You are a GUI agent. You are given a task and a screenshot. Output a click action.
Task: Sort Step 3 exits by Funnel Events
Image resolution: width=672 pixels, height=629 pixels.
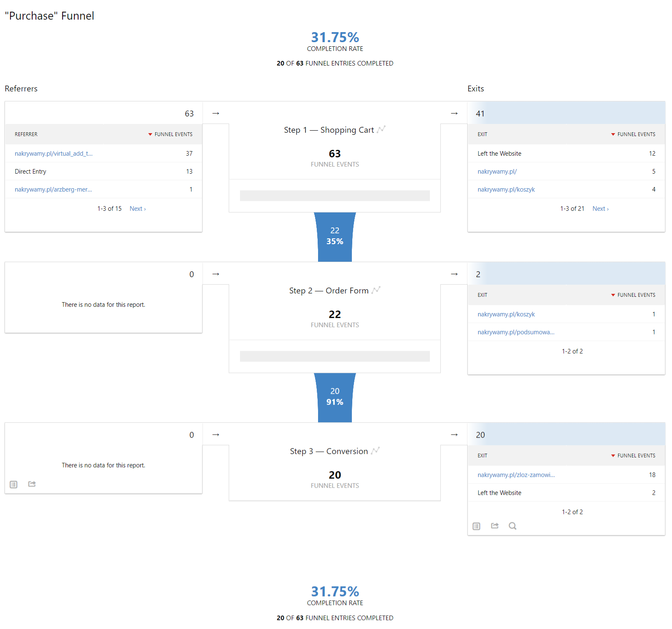pos(636,456)
